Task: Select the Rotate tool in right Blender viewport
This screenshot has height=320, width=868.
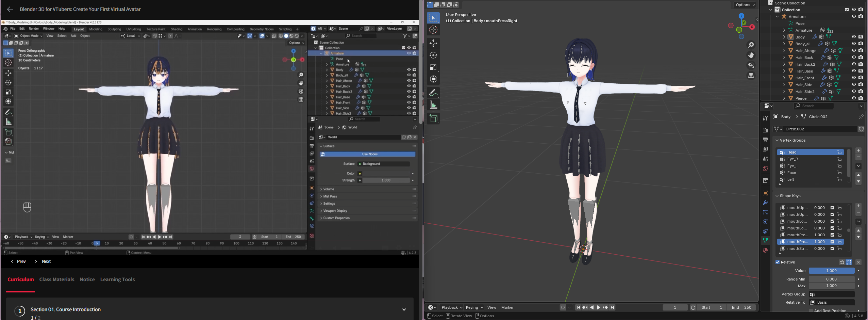Action: point(433,55)
